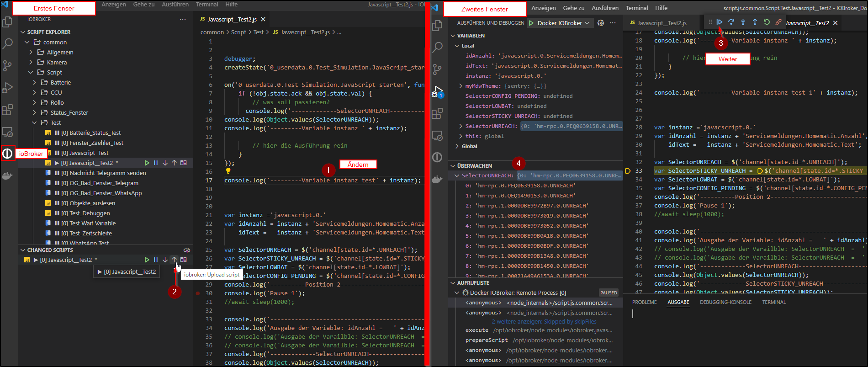
Task: Collapse VARIABLEN section in debug panel
Action: tap(453, 36)
